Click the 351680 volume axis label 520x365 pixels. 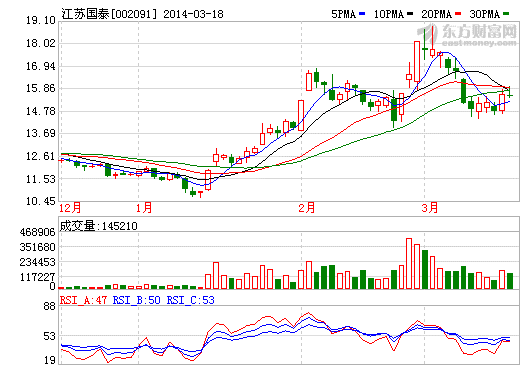pos(38,247)
